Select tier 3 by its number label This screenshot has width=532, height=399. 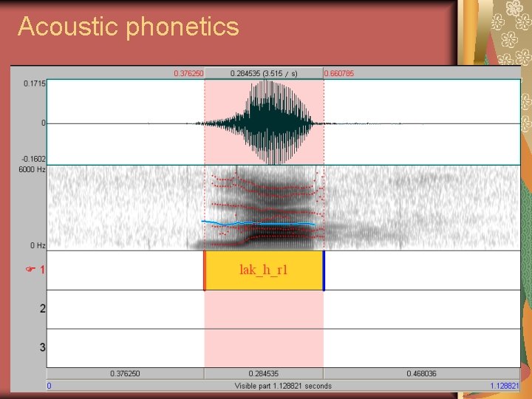coord(42,347)
